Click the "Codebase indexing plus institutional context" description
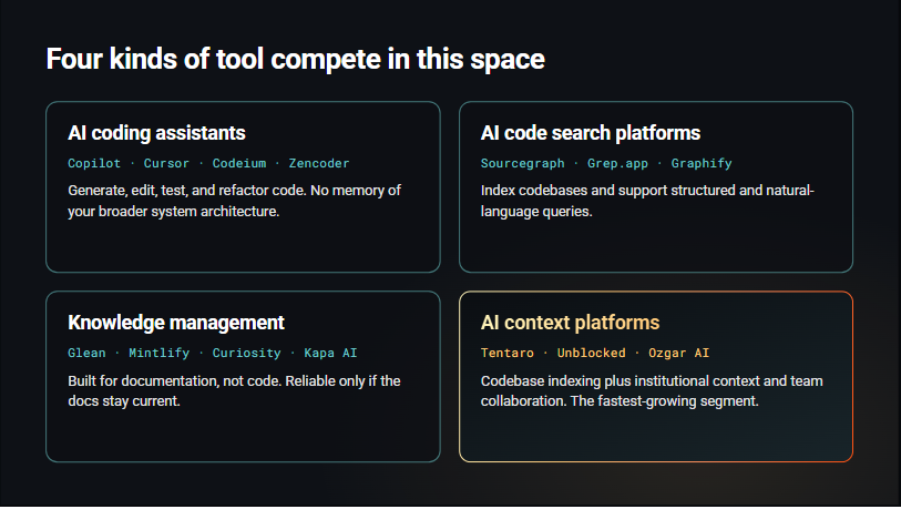The height and width of the screenshot is (507, 901). (x=652, y=391)
